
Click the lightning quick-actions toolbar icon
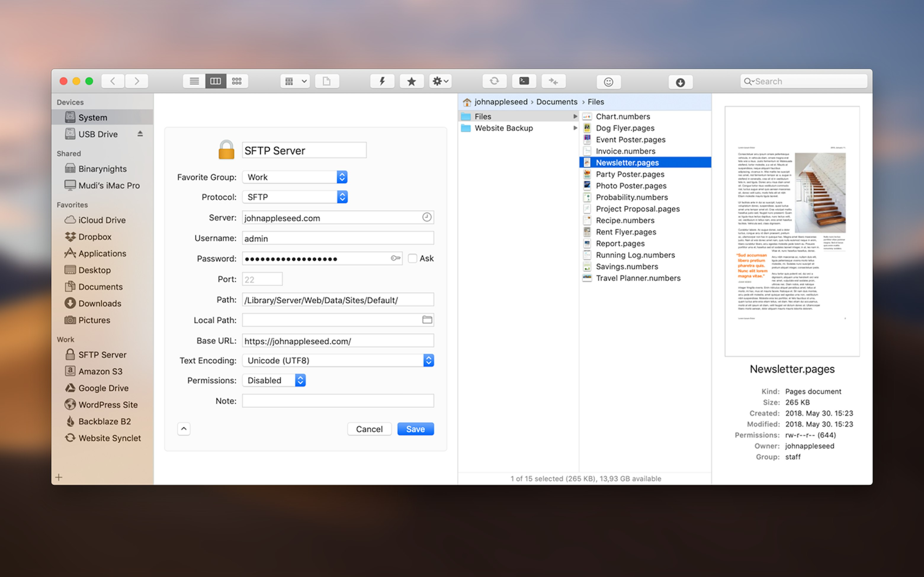coord(382,81)
